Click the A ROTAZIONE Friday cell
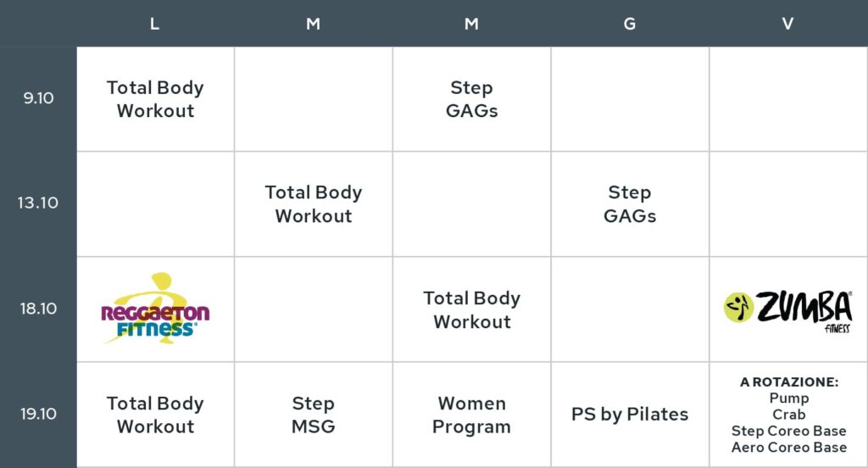Image resolution: width=868 pixels, height=468 pixels. click(789, 415)
